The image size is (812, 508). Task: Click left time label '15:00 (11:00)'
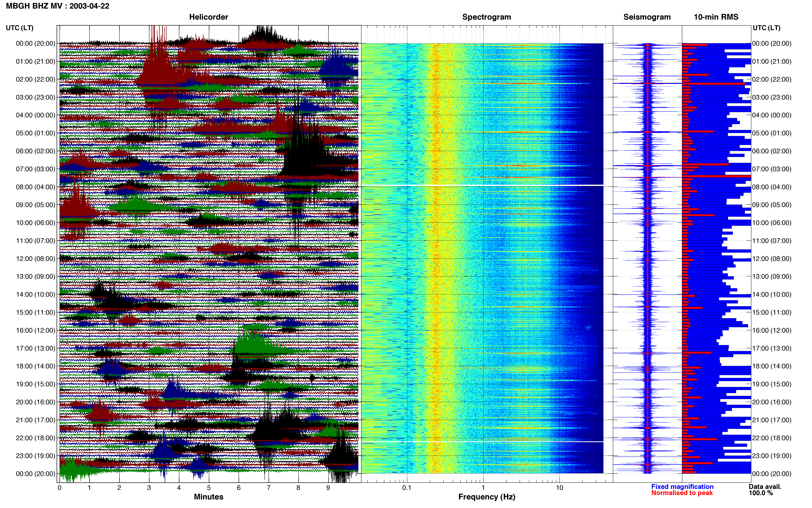pyautogui.click(x=36, y=313)
